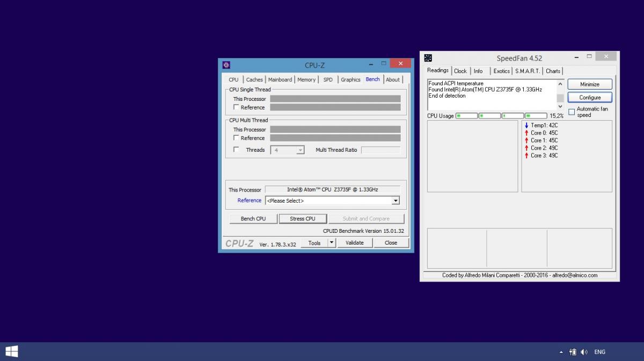This screenshot has height=361, width=644.
Task: Click SpeedFan Minimize button
Action: coord(590,84)
